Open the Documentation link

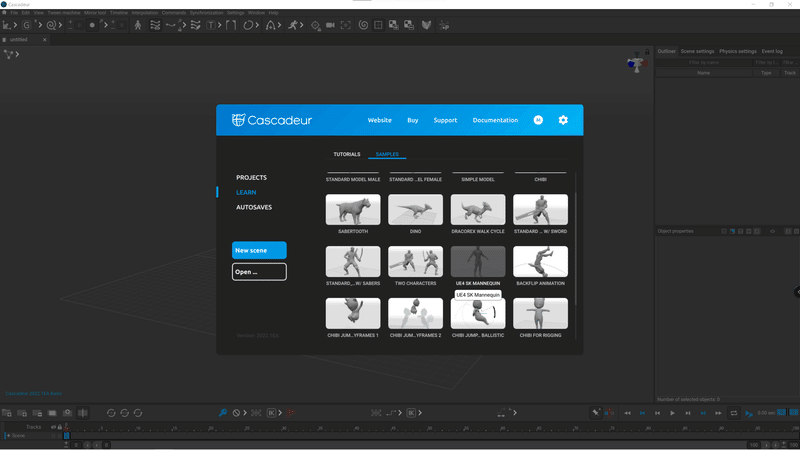(495, 120)
